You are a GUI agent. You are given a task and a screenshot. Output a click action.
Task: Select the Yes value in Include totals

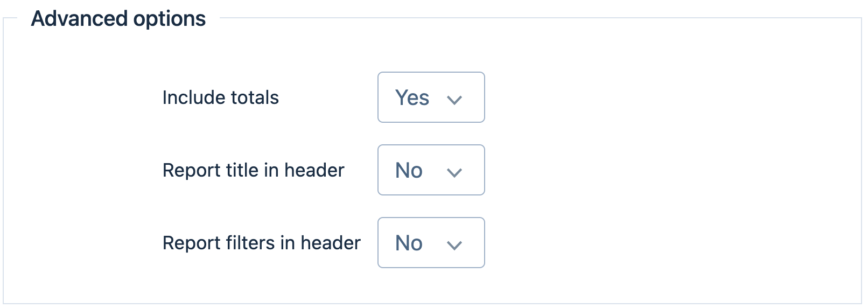(x=412, y=98)
